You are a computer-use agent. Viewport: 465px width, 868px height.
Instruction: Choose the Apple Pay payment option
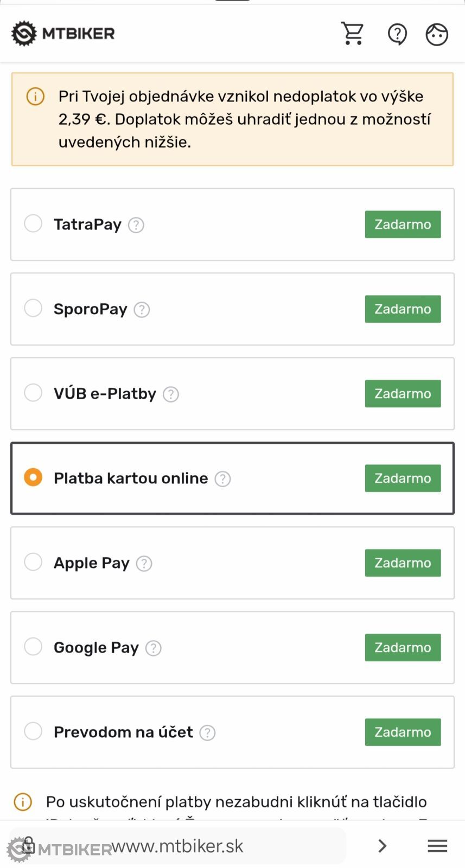[x=33, y=562]
